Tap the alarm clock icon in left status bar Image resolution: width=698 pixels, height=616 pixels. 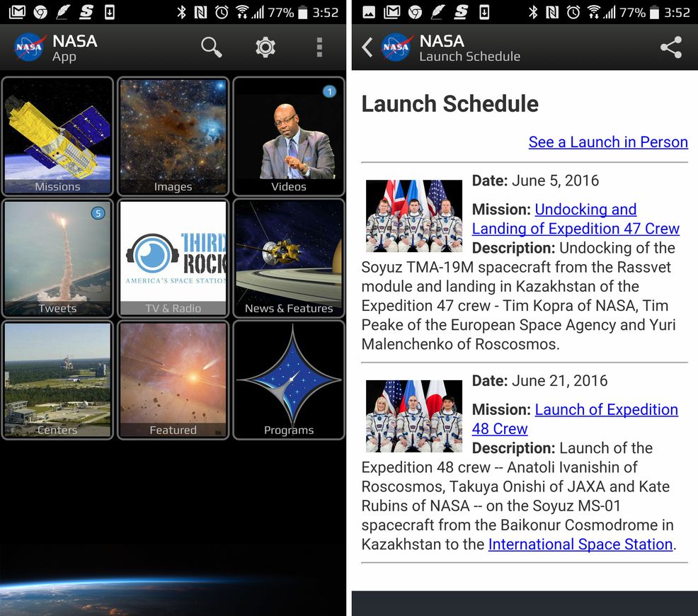[x=222, y=12]
